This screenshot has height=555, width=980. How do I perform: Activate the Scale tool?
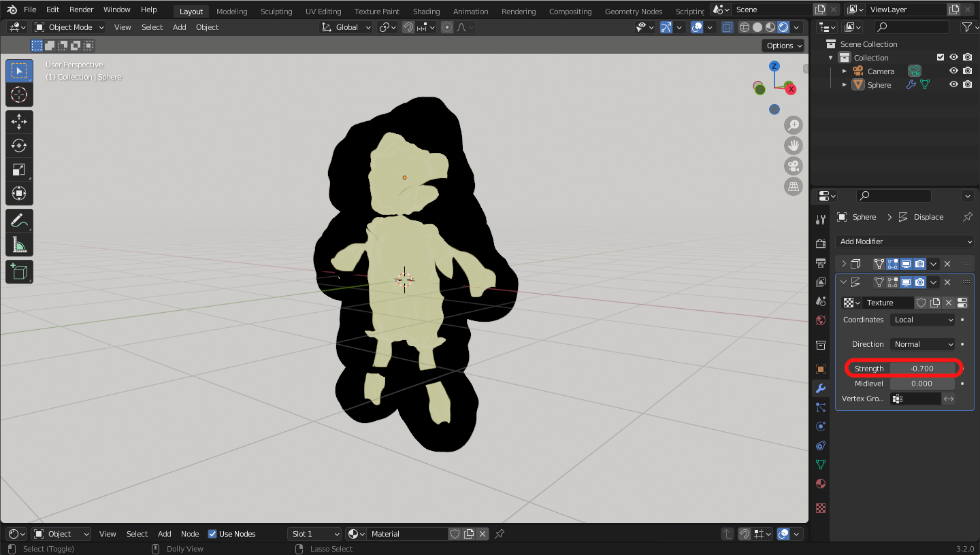19,169
